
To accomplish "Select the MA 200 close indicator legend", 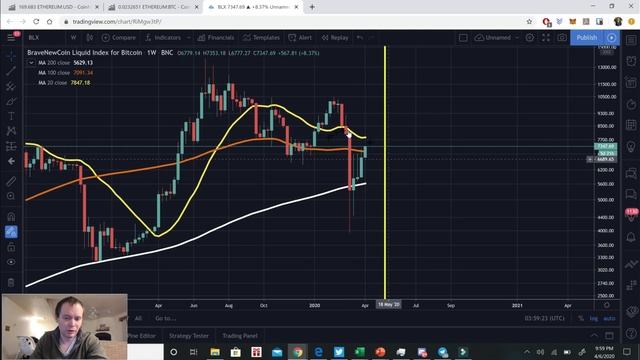I will point(65,63).
